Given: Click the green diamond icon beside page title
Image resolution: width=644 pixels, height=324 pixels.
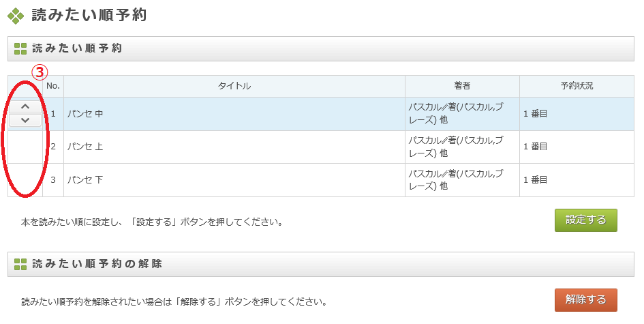Looking at the screenshot, I should coord(16,15).
